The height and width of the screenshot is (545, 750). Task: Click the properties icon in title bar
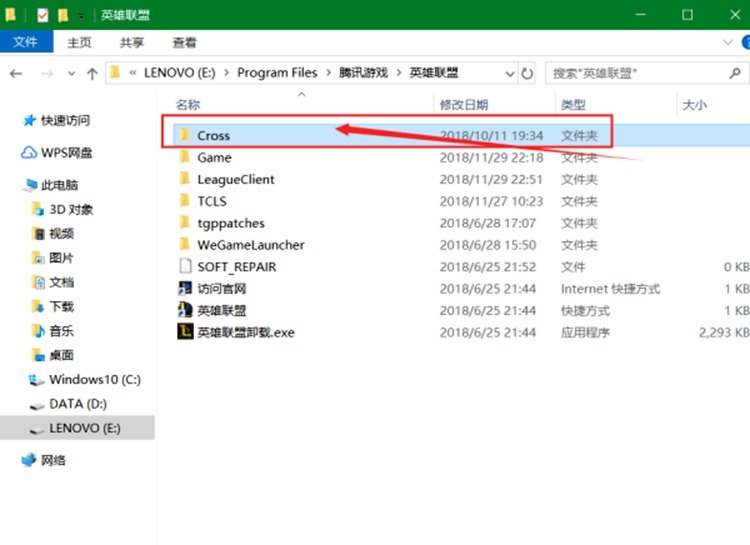(x=43, y=15)
